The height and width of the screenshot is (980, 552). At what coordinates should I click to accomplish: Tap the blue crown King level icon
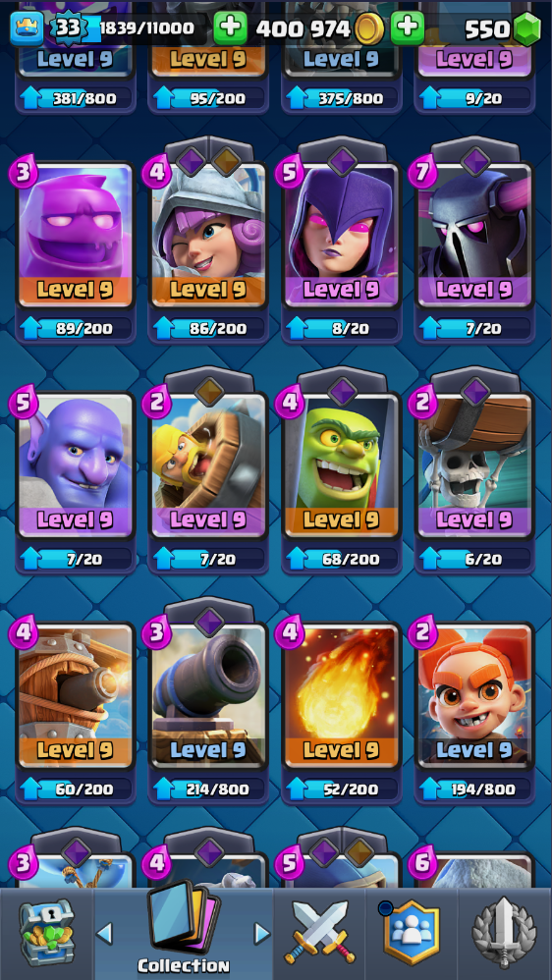27,28
